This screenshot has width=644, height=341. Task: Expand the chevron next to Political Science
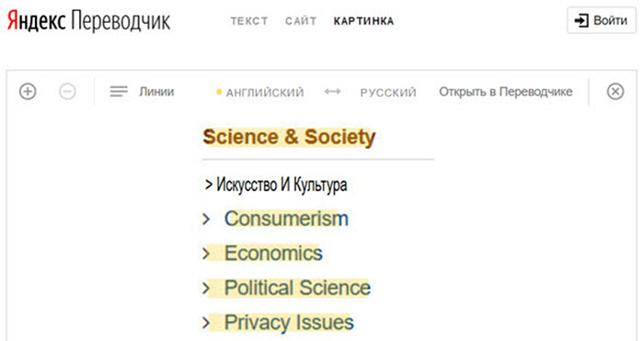[206, 288]
